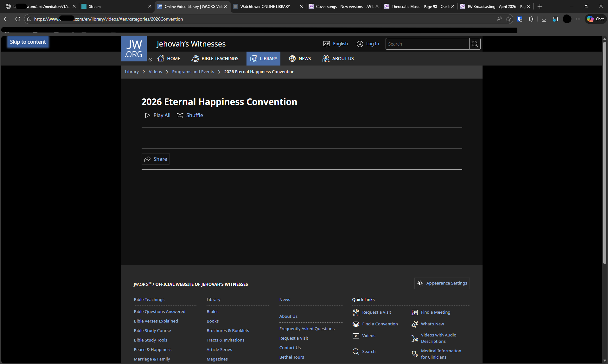Click the Programs and Events breadcrumb
Screen dimensions: 608x364
coord(193,72)
